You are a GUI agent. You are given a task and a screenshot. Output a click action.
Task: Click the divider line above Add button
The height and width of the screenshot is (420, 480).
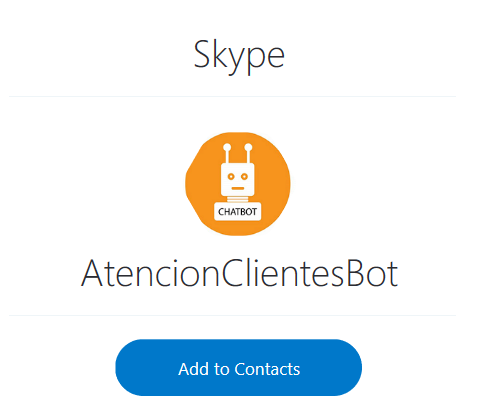coord(232,315)
